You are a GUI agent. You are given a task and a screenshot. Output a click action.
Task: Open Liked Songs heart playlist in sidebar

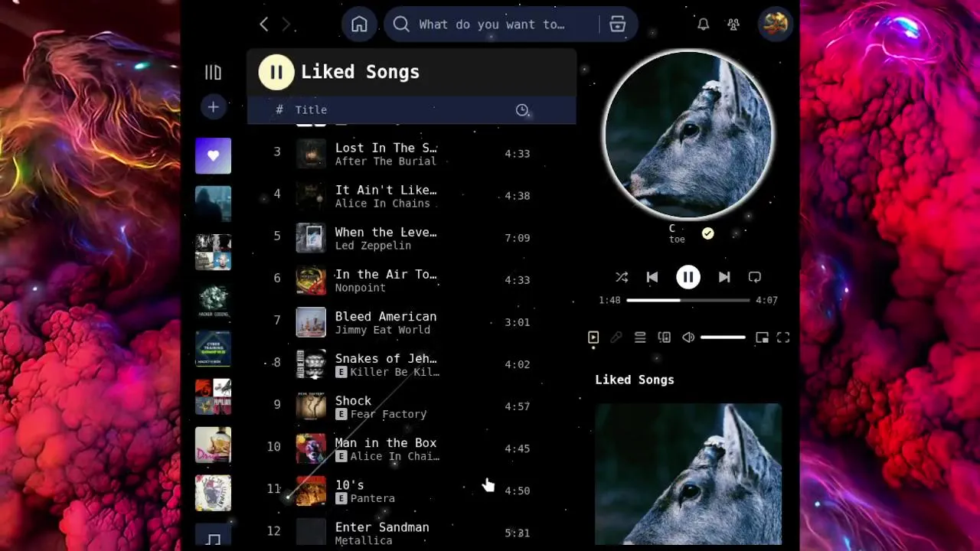[213, 156]
